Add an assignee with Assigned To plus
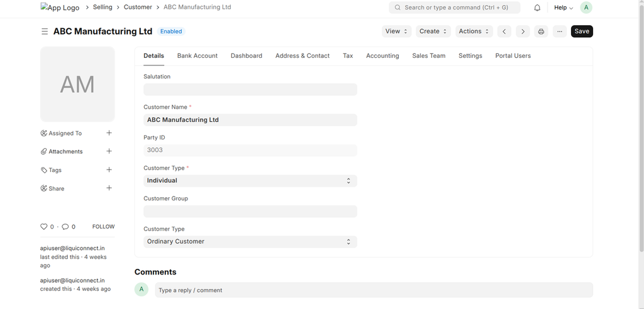This screenshot has height=309, width=644. pos(109,133)
